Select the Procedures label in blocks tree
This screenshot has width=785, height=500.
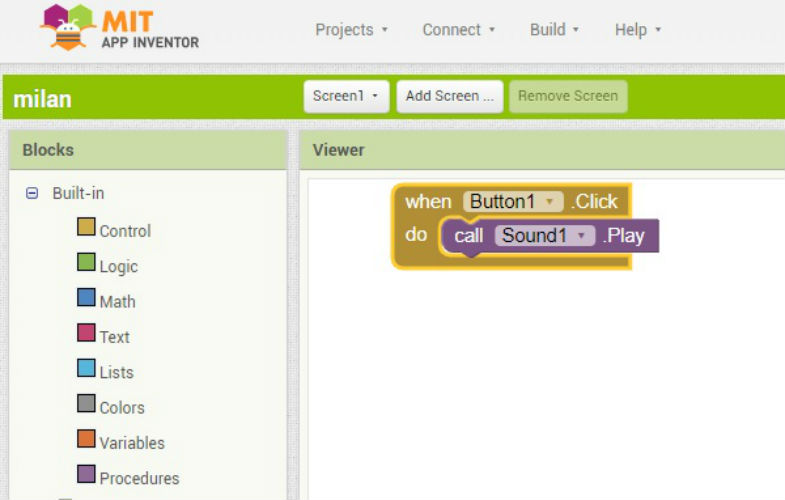pyautogui.click(x=139, y=478)
